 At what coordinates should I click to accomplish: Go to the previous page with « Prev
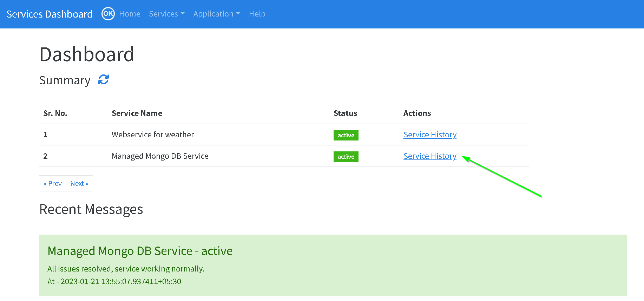pyautogui.click(x=53, y=183)
